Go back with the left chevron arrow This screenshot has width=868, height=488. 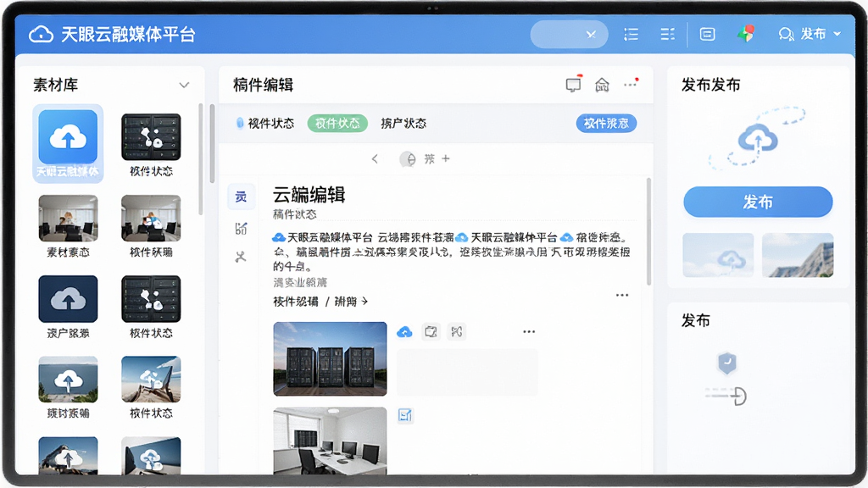point(375,159)
